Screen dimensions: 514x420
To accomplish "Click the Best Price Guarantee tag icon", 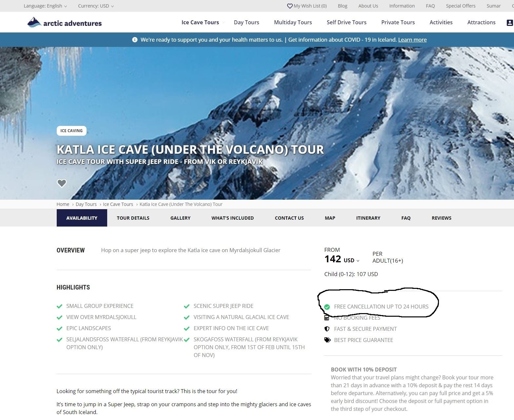I will [x=327, y=340].
